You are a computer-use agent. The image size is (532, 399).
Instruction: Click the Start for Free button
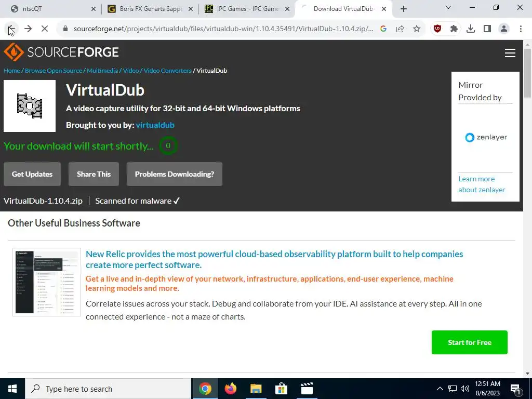(470, 342)
